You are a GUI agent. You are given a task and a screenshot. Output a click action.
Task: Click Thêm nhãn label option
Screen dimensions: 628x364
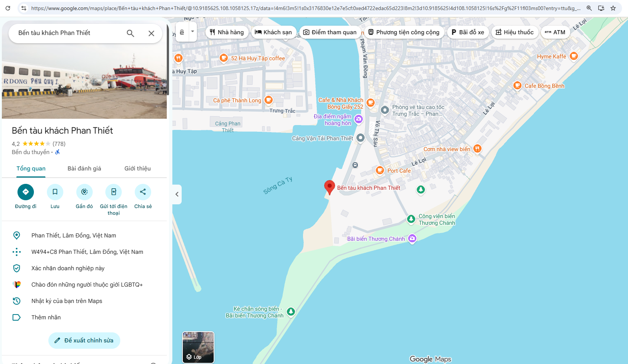(x=84, y=317)
